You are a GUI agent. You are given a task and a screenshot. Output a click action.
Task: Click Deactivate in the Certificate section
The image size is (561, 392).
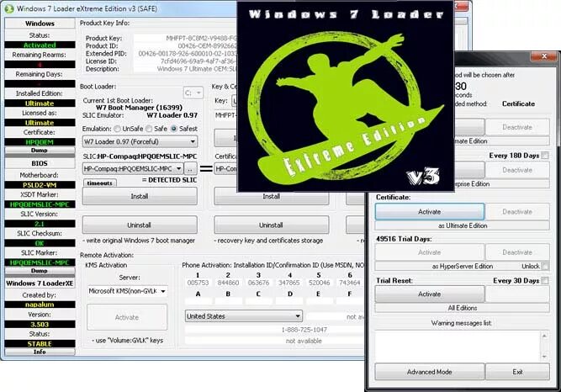(x=517, y=212)
